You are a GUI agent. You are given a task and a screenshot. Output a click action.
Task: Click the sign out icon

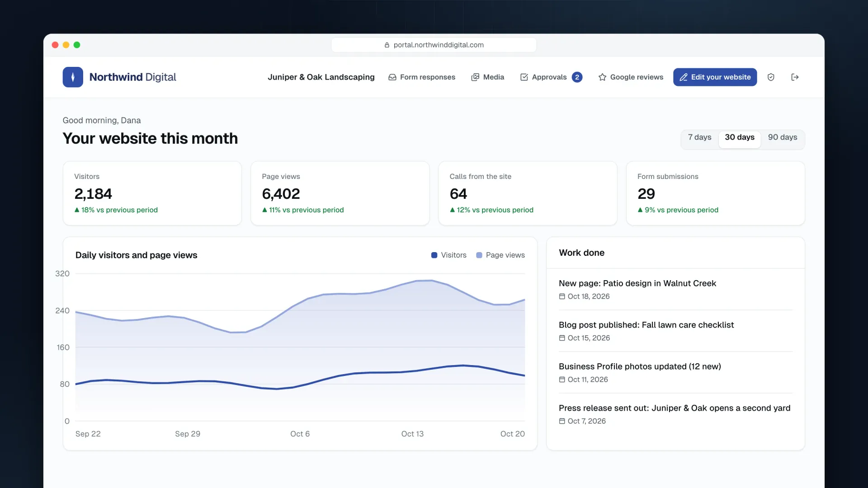795,77
